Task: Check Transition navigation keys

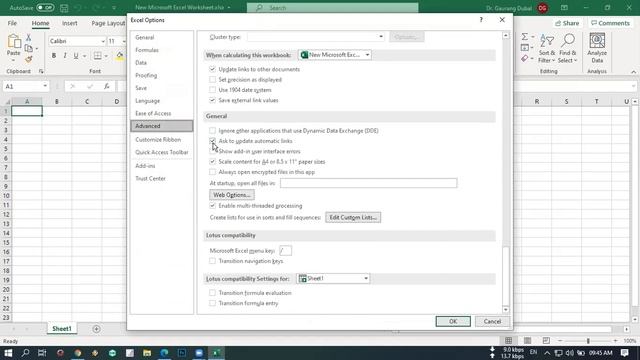Action: (212, 261)
